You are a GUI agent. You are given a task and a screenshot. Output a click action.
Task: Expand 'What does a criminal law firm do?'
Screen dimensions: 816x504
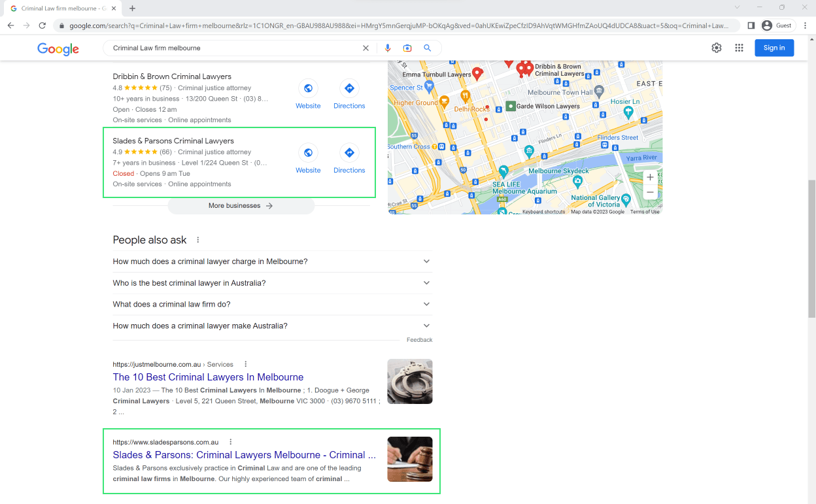(x=426, y=304)
